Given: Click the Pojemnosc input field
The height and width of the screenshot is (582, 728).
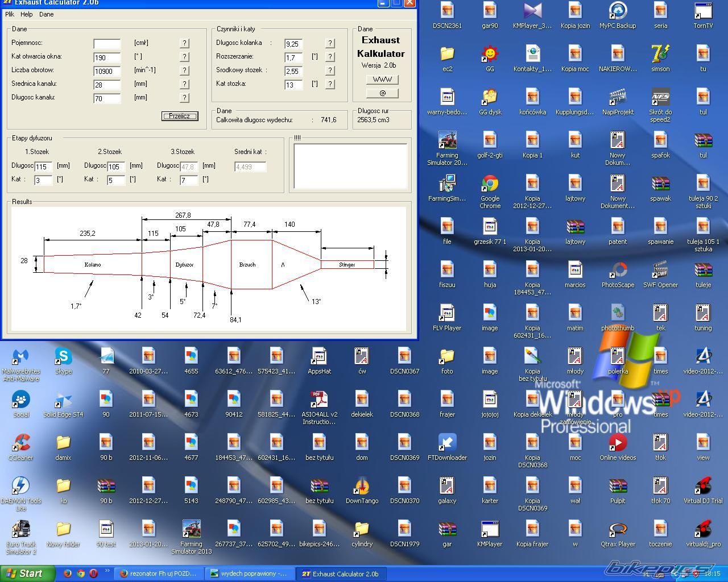Looking at the screenshot, I should point(107,44).
